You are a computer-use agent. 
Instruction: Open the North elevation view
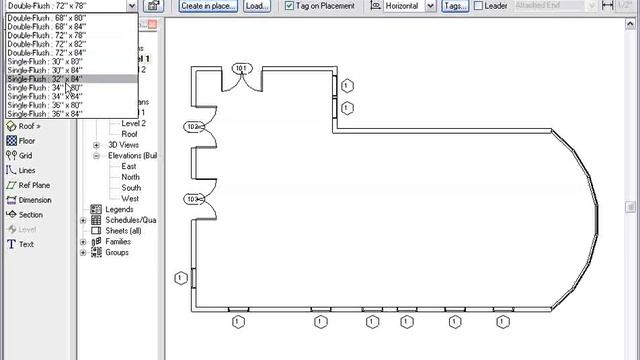(x=130, y=177)
